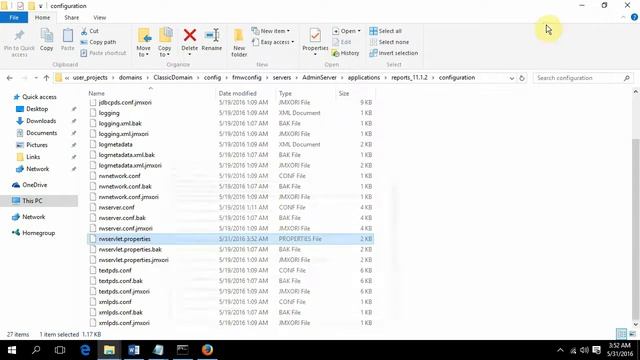The width and height of the screenshot is (640, 360).
Task: Open Quick access in navigation pane
Action: pos(39,97)
